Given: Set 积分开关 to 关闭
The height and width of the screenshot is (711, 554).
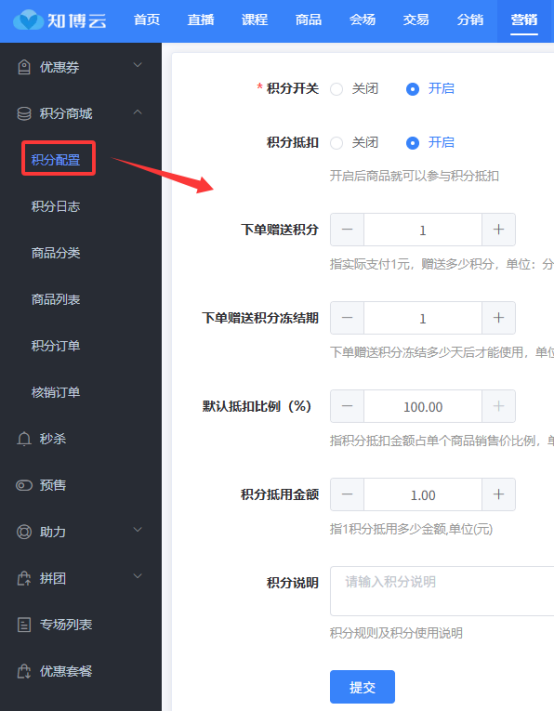Looking at the screenshot, I should pos(336,89).
